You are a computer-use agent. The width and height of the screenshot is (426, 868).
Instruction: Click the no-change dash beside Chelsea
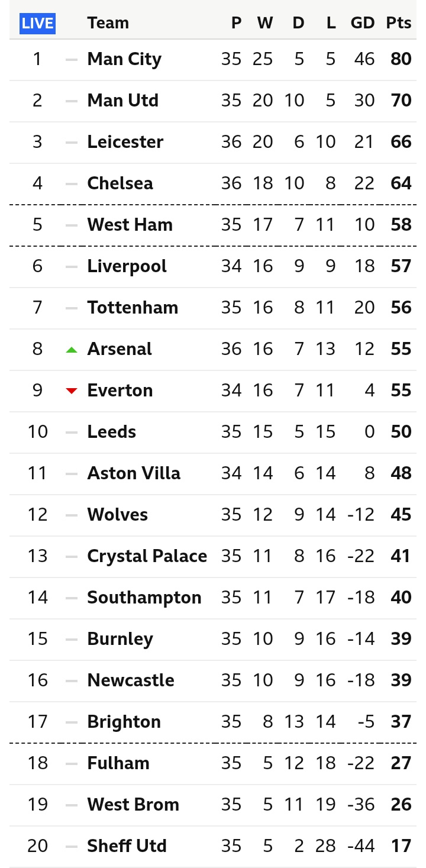[x=72, y=184]
